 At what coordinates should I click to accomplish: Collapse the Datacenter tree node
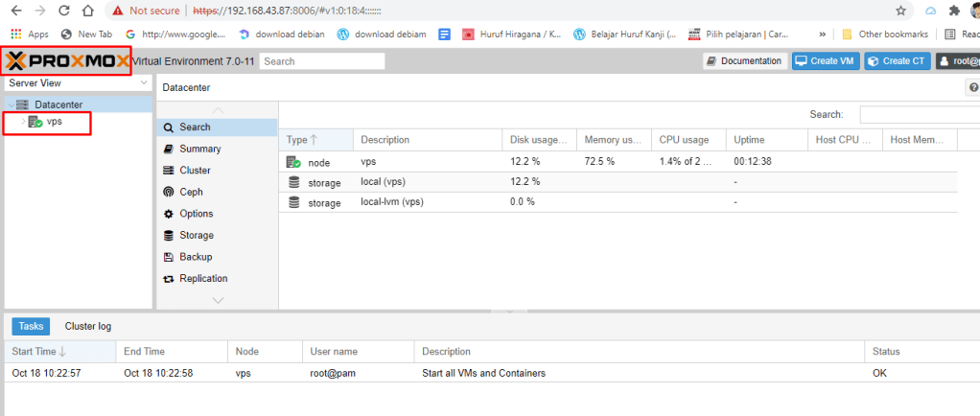pos(10,104)
